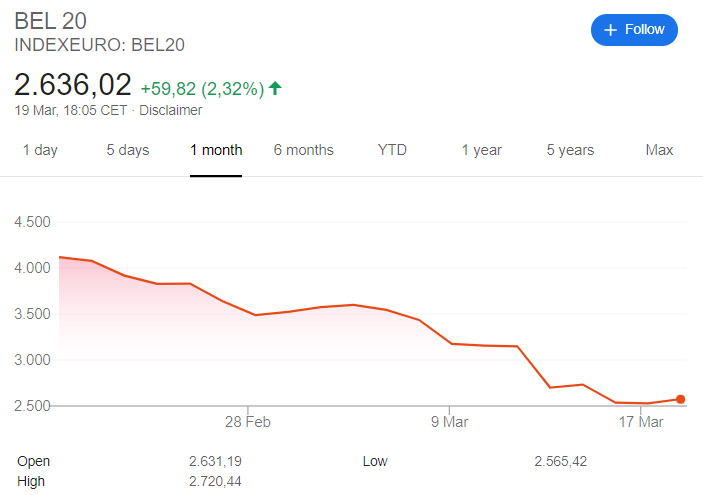Select the 1 year tab
Image resolution: width=703 pixels, height=495 pixels.
(x=481, y=150)
